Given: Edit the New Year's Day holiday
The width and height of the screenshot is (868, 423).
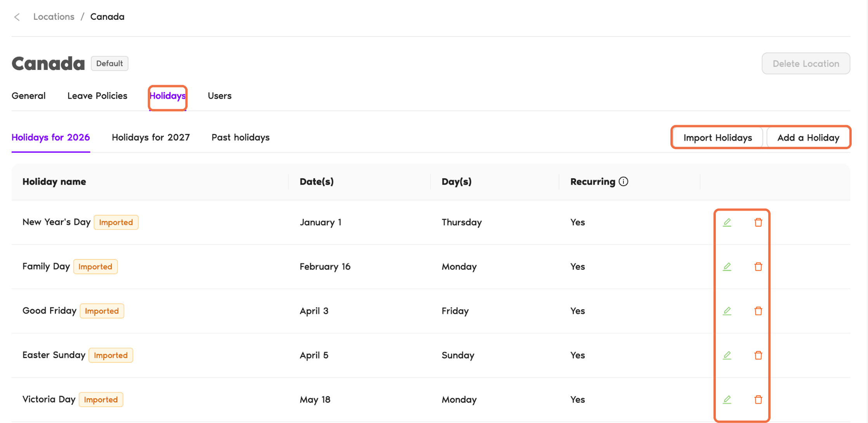Looking at the screenshot, I should [727, 222].
